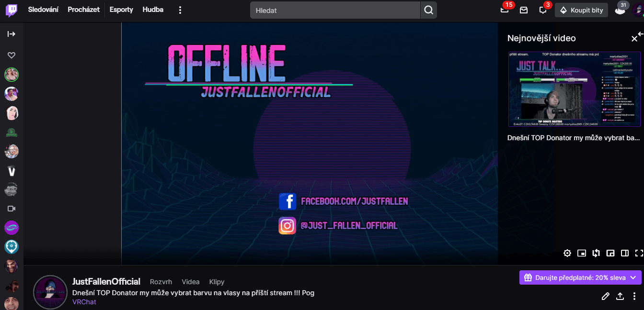
Task: Switch to the Videa tab
Action: click(190, 282)
